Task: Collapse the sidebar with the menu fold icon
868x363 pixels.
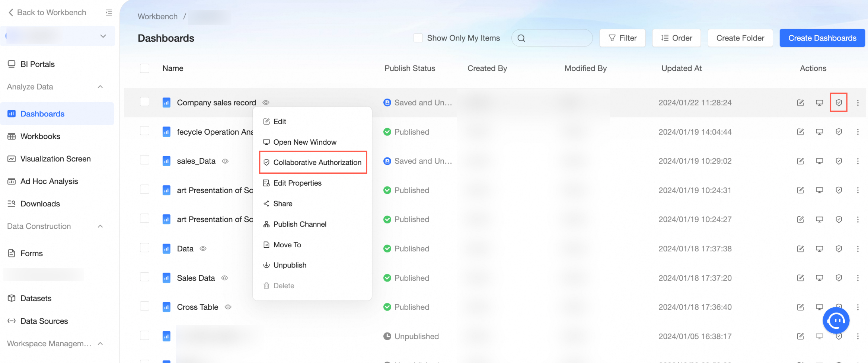Action: pos(109,13)
